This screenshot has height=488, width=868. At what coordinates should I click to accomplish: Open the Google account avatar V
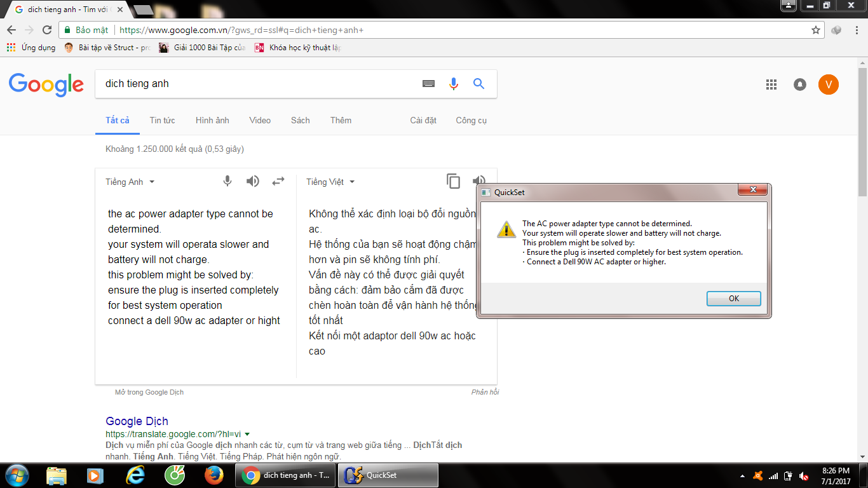(829, 85)
